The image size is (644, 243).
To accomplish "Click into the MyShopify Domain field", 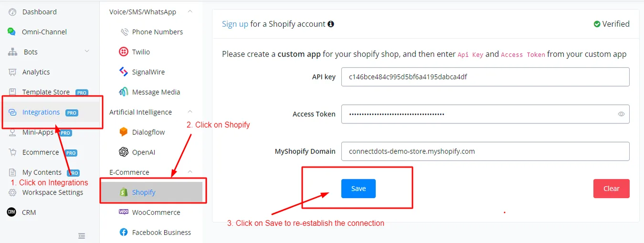I will coord(486,151).
